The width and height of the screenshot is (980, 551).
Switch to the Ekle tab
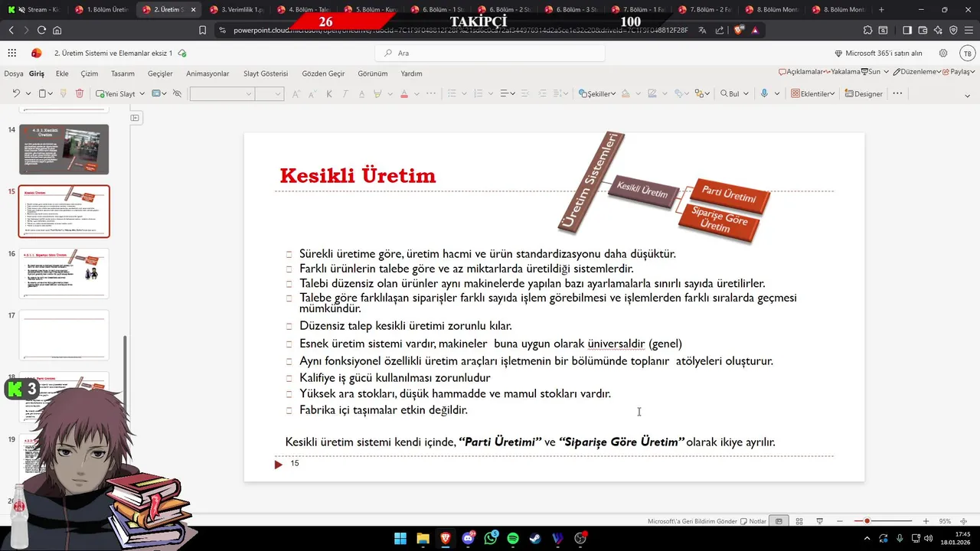pos(62,73)
